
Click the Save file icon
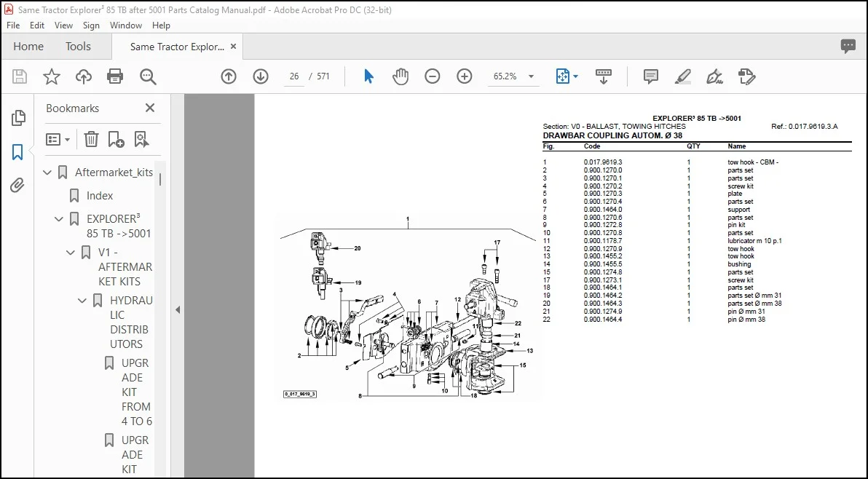[x=20, y=76]
